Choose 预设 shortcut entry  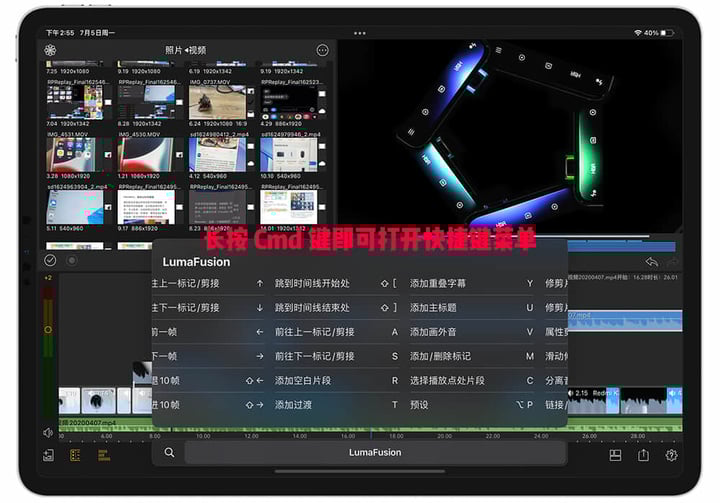pos(472,405)
